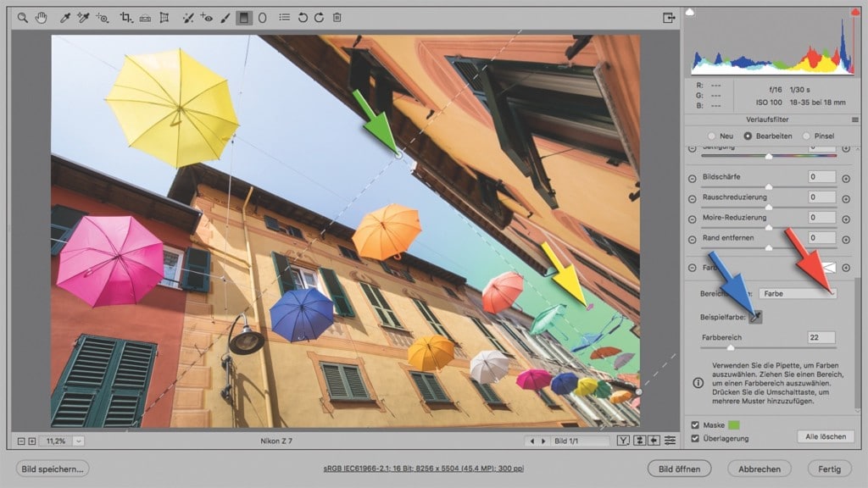
Task: Click the Moire-Reduzierung slider handle
Action: 768,228
